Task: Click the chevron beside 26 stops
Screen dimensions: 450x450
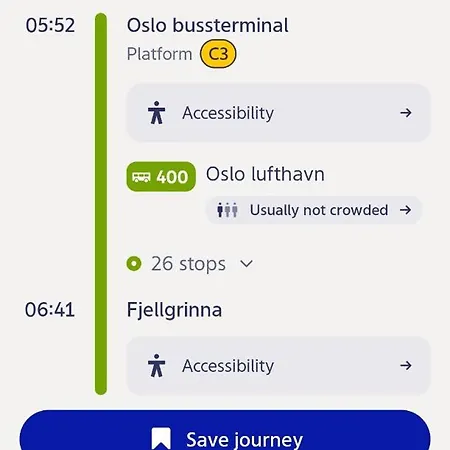Action: click(x=246, y=264)
